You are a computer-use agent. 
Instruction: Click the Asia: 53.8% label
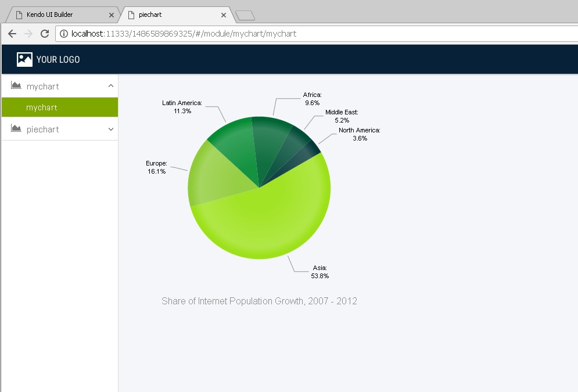(x=319, y=272)
